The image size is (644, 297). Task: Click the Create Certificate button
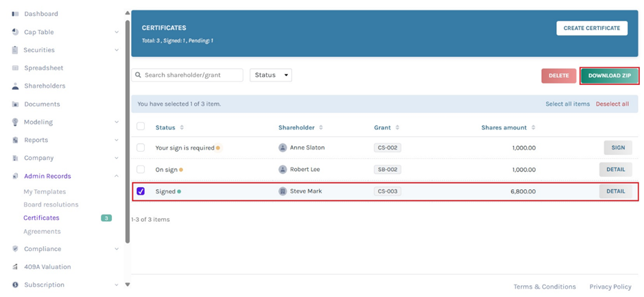(592, 28)
